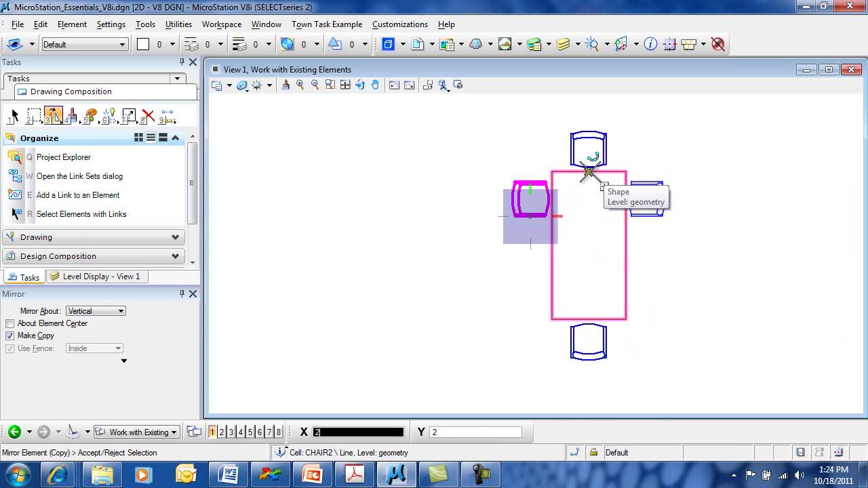
Task: Toggle view 4 on in view toggles
Action: pos(241,432)
